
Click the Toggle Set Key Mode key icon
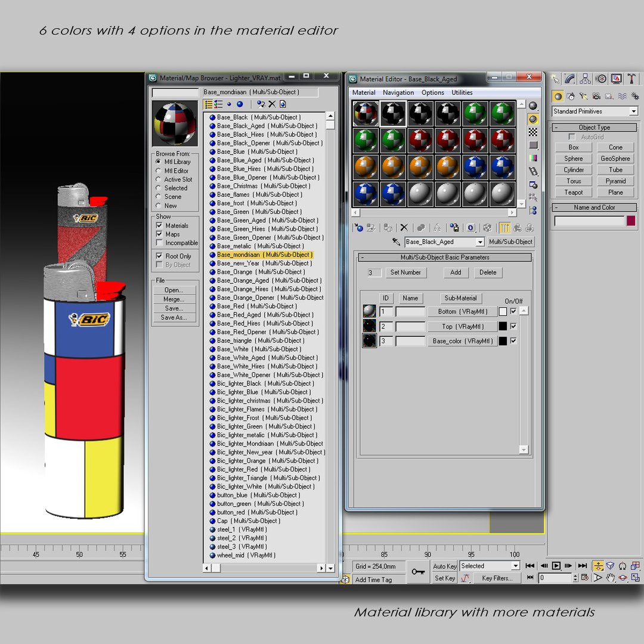(418, 572)
